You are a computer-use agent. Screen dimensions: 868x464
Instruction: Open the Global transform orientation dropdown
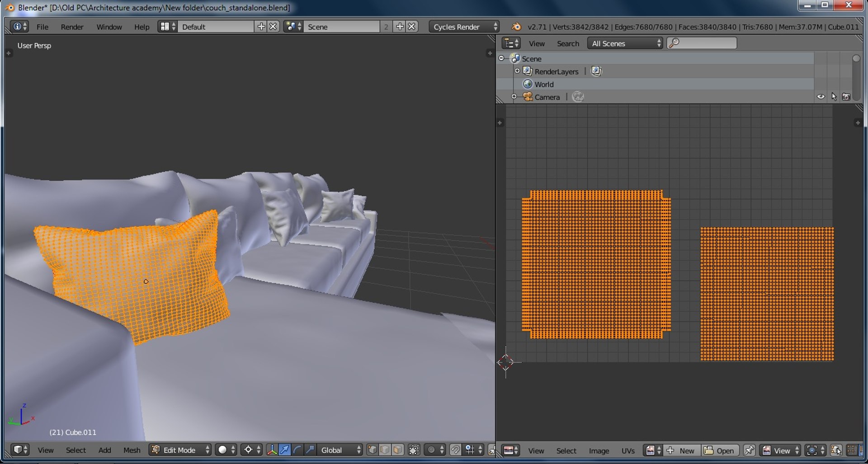pyautogui.click(x=340, y=450)
